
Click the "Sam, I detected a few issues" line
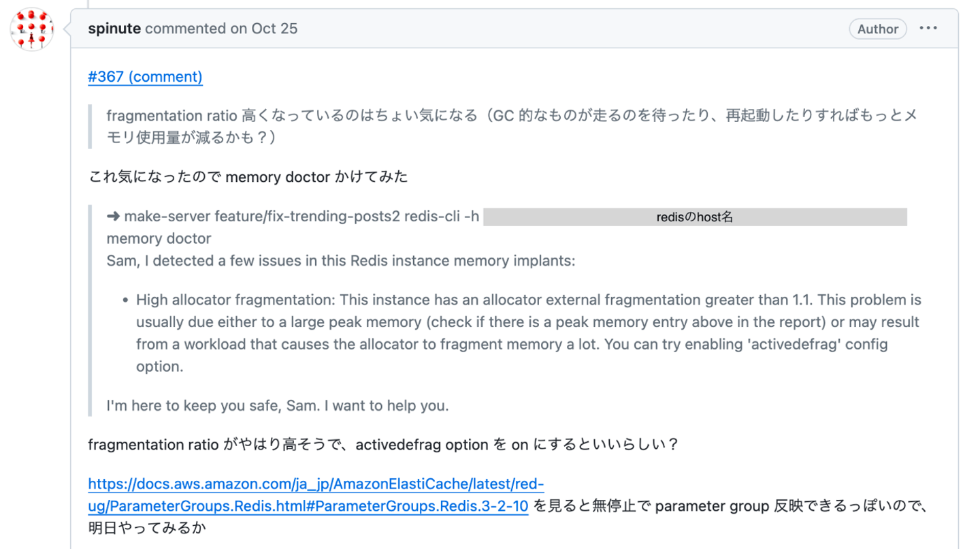click(340, 261)
